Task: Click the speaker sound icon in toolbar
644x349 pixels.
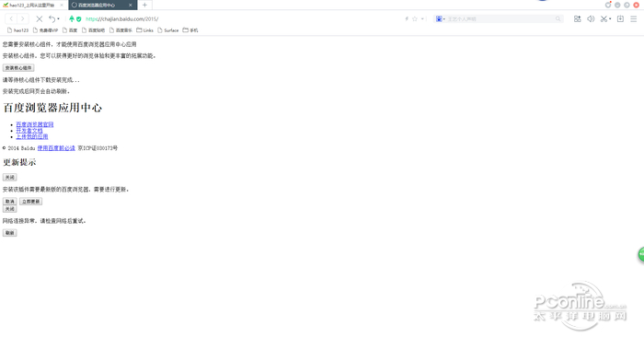Action: (x=591, y=19)
